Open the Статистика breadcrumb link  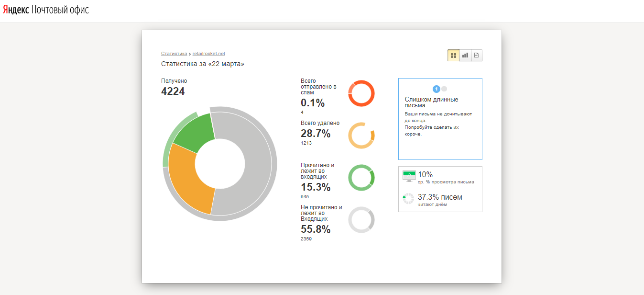[174, 54]
